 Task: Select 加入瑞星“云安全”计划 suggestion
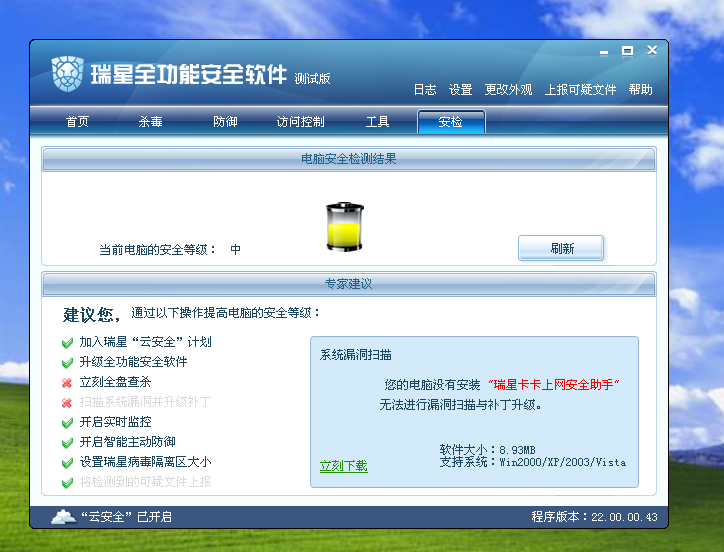click(145, 342)
